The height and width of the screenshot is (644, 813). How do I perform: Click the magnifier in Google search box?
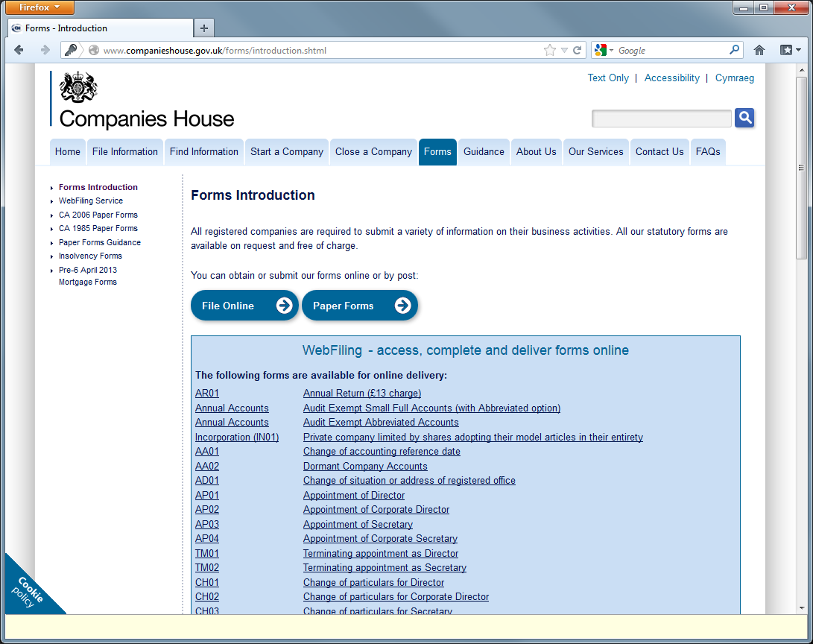734,50
